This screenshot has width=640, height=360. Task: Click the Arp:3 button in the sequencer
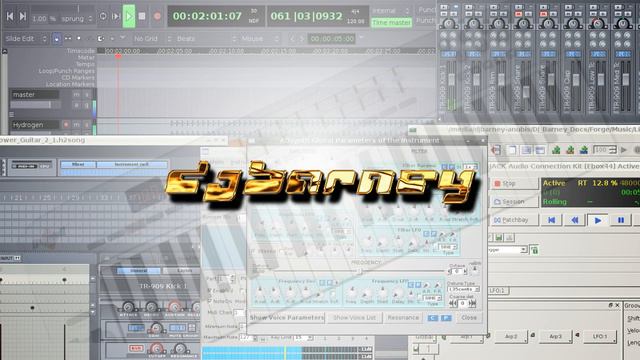pos(556,337)
